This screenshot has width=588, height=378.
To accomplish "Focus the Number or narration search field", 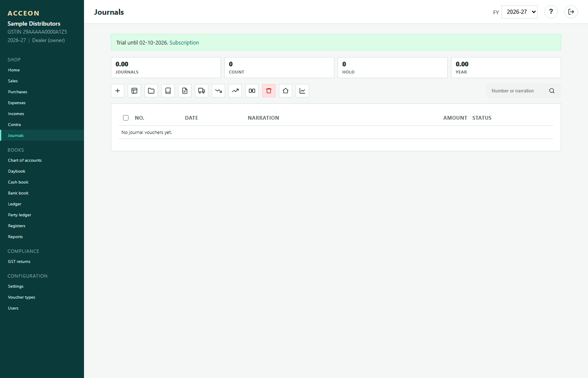I will 518,91.
